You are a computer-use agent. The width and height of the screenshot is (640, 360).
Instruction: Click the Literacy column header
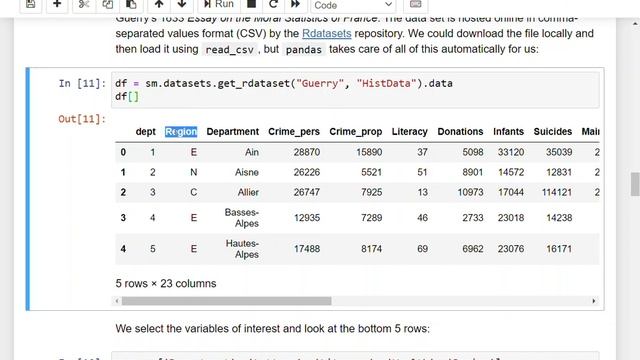click(x=409, y=131)
